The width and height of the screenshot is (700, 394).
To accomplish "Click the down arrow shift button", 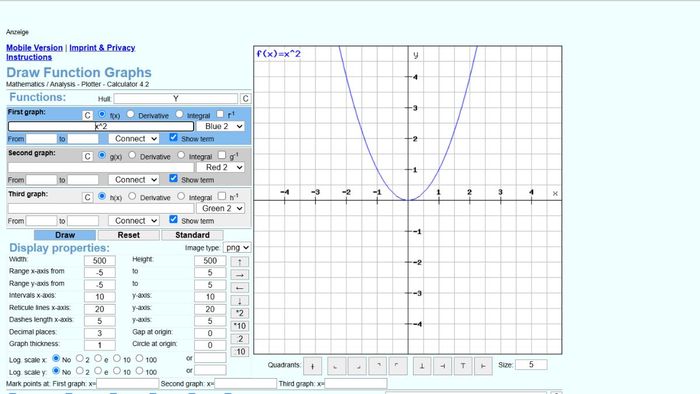I will pos(240,301).
